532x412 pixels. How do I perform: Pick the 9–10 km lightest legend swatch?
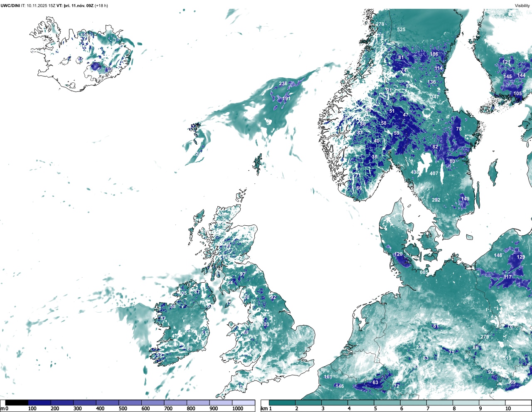[493, 402]
